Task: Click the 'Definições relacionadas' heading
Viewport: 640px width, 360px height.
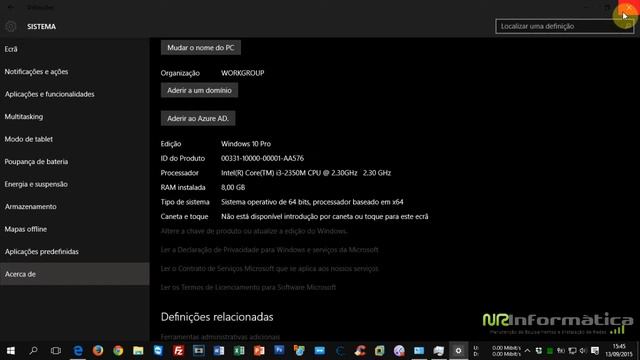Action: click(x=217, y=317)
